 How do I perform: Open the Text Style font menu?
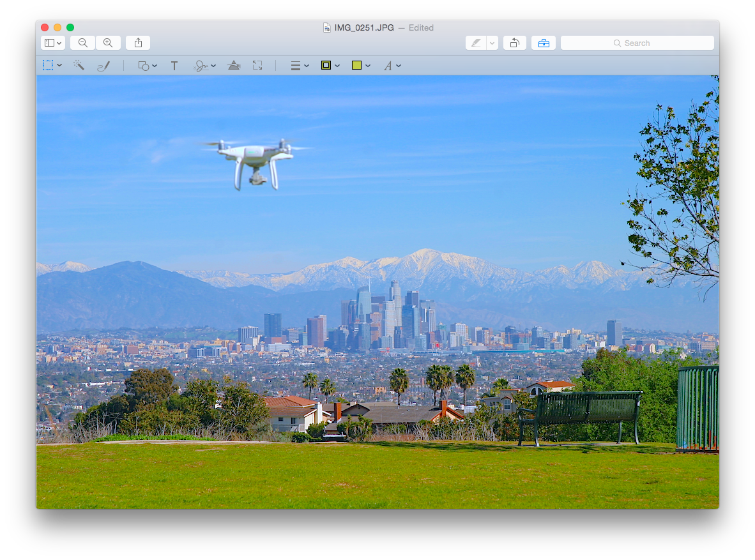pyautogui.click(x=392, y=66)
